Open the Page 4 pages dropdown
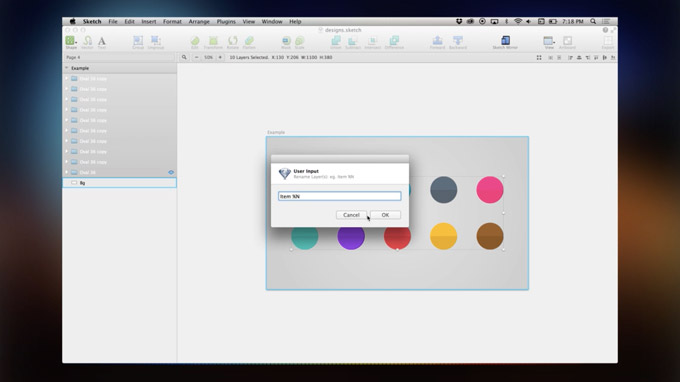This screenshot has width=680, height=382. [x=118, y=57]
